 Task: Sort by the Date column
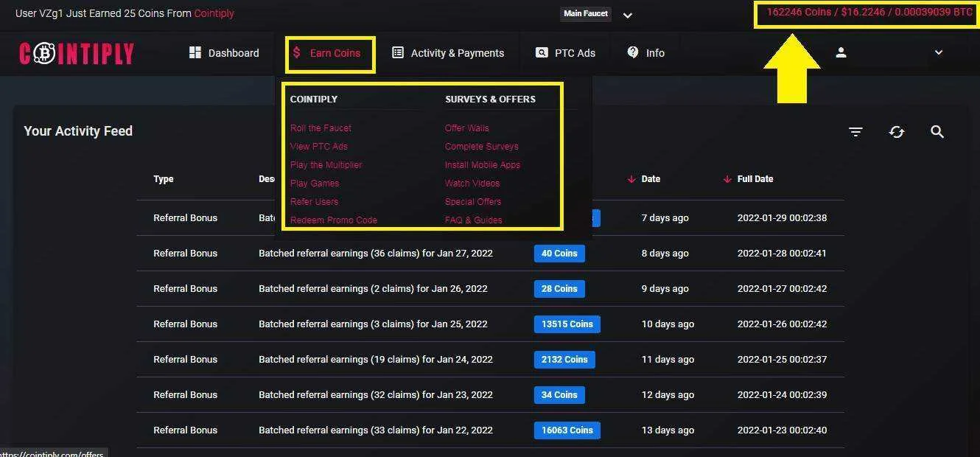651,179
